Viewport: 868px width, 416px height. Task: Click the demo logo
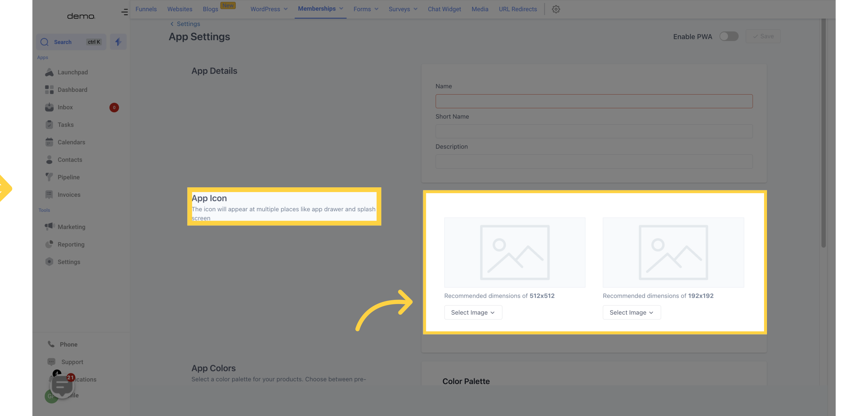tap(81, 16)
